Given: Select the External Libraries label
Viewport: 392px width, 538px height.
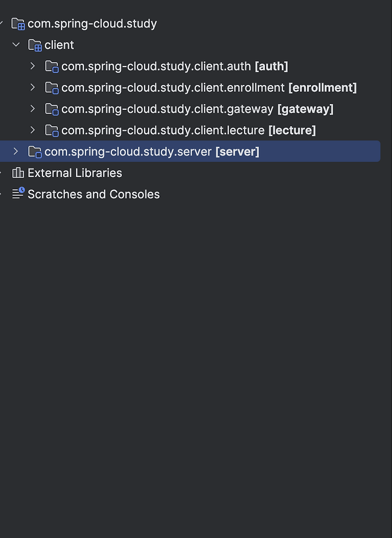Looking at the screenshot, I should (x=74, y=173).
